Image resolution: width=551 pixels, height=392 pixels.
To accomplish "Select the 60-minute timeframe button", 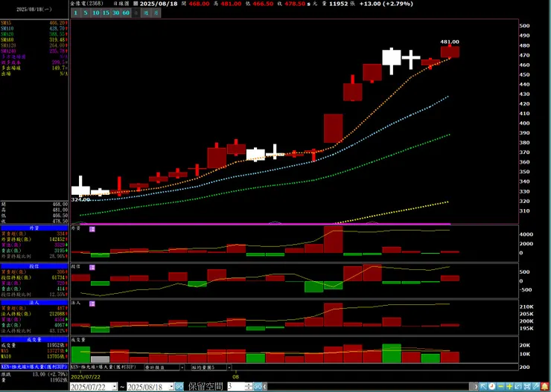I will [x=126, y=13].
